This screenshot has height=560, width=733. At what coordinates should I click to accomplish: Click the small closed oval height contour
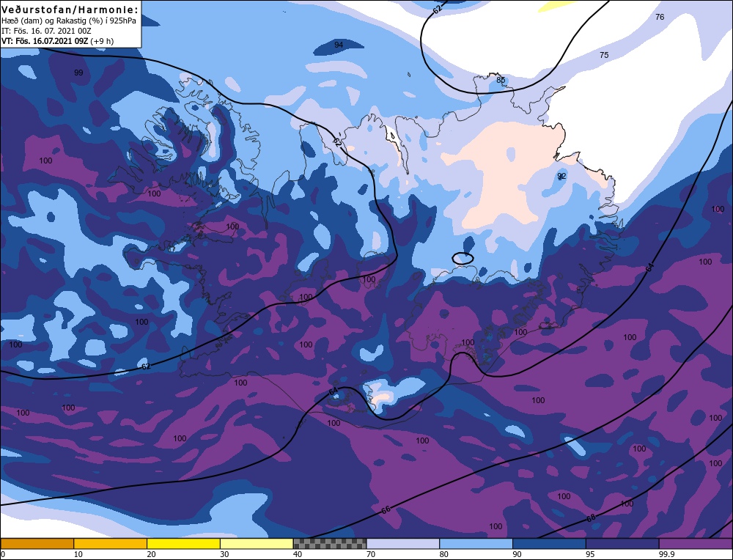(x=463, y=258)
